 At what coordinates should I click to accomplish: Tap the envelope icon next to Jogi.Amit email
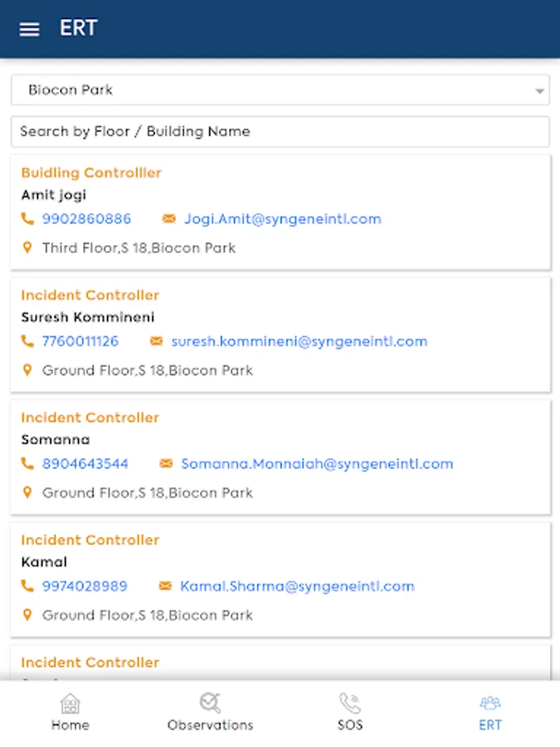(169, 219)
